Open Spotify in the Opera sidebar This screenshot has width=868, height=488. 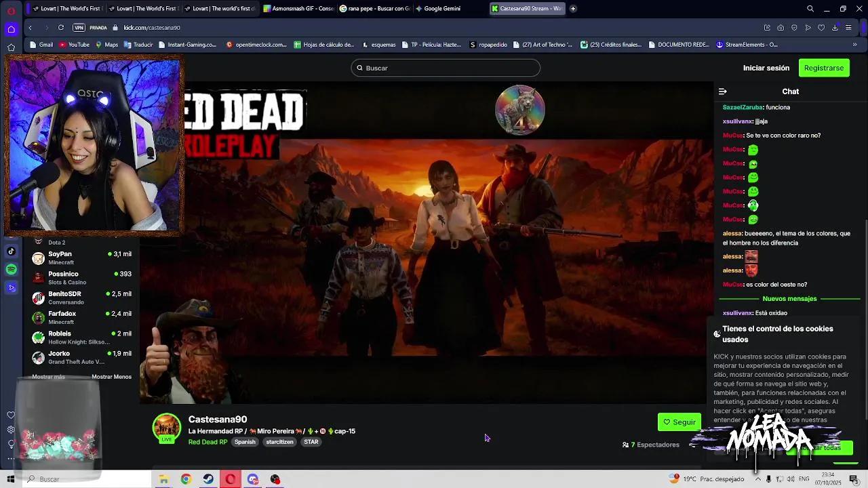point(11,270)
